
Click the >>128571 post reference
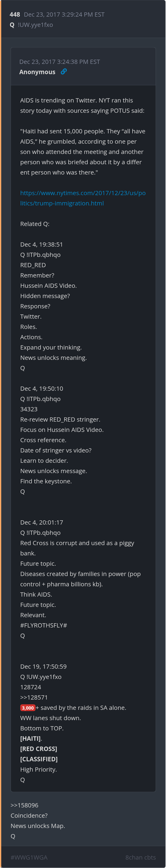pos(34,697)
